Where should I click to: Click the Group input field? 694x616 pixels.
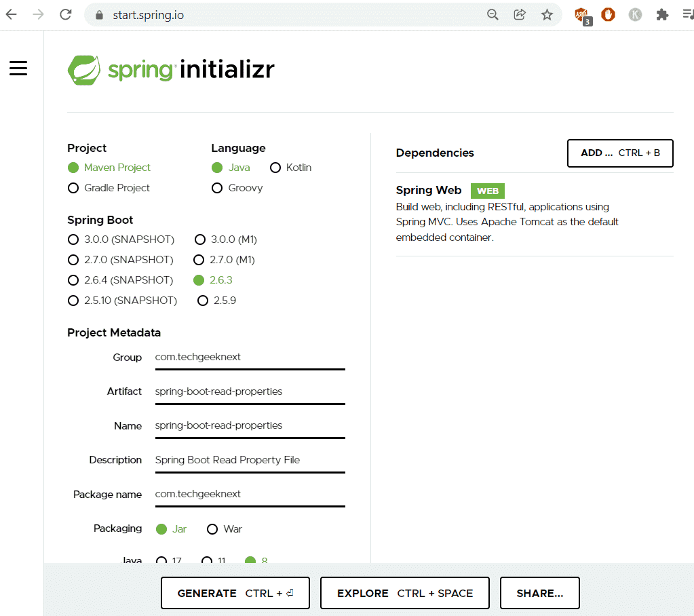(x=250, y=358)
